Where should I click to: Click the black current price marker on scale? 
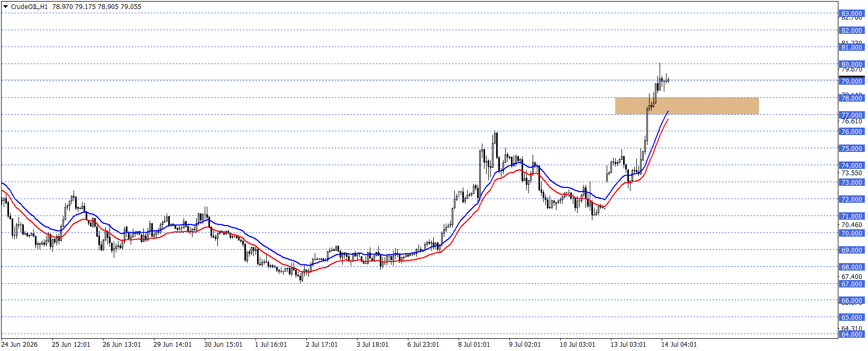pyautogui.click(x=852, y=77)
